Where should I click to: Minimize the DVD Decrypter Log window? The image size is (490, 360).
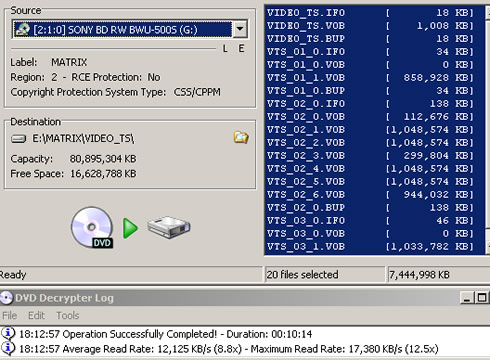click(467, 298)
